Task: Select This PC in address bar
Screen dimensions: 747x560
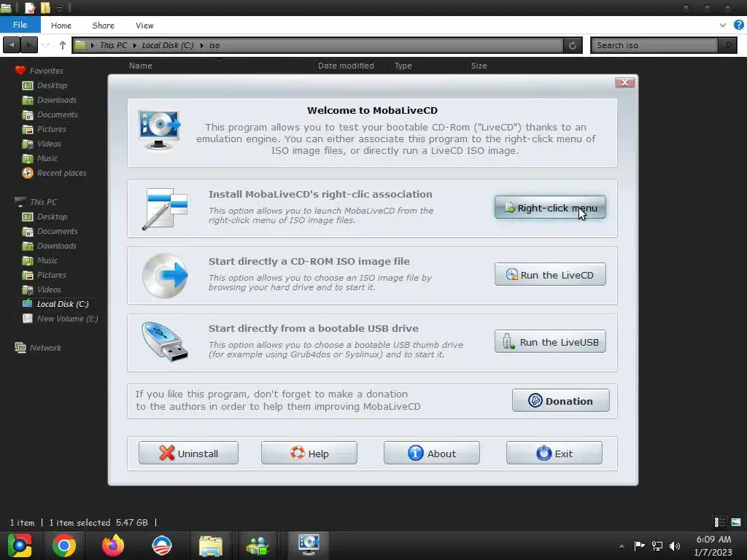Action: 113,45
